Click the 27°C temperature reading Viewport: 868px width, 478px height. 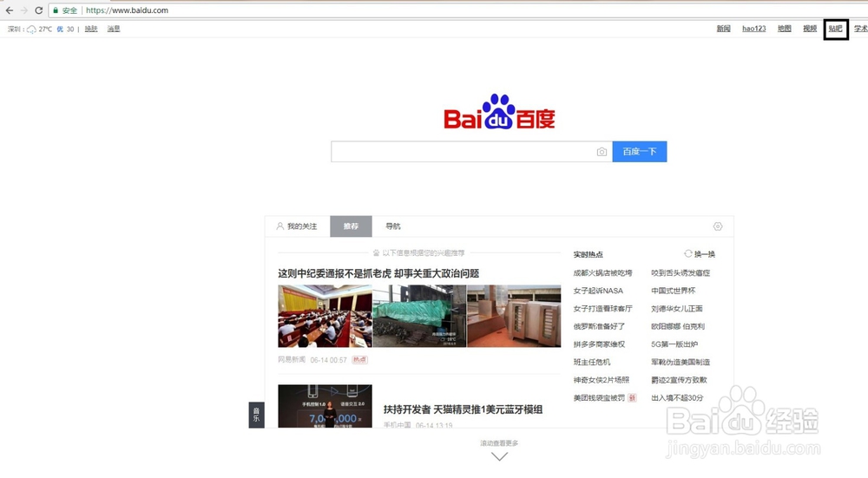click(x=45, y=29)
